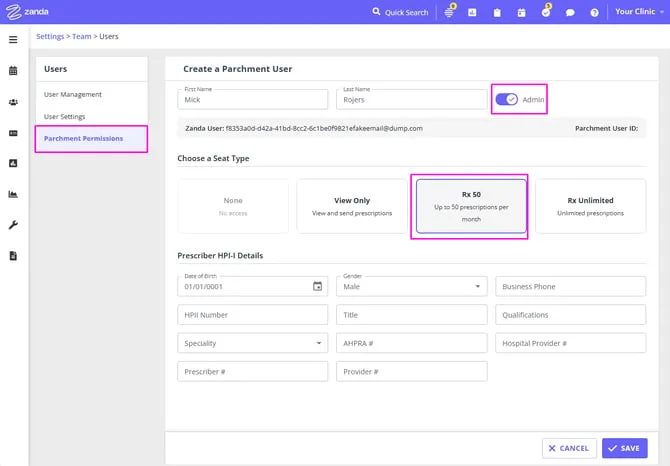Open User Management in Users panel

(x=73, y=94)
